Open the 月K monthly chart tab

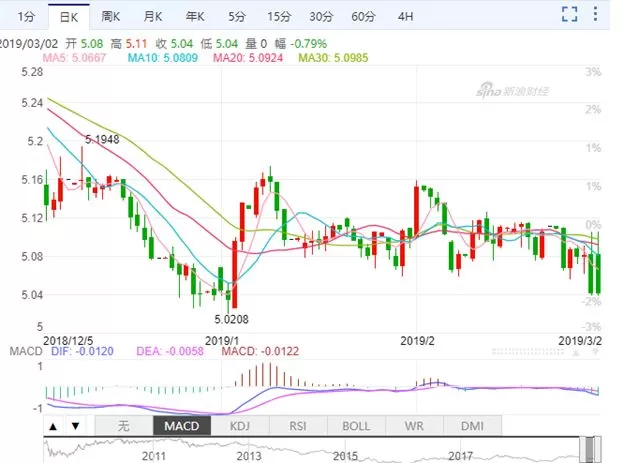pos(153,17)
